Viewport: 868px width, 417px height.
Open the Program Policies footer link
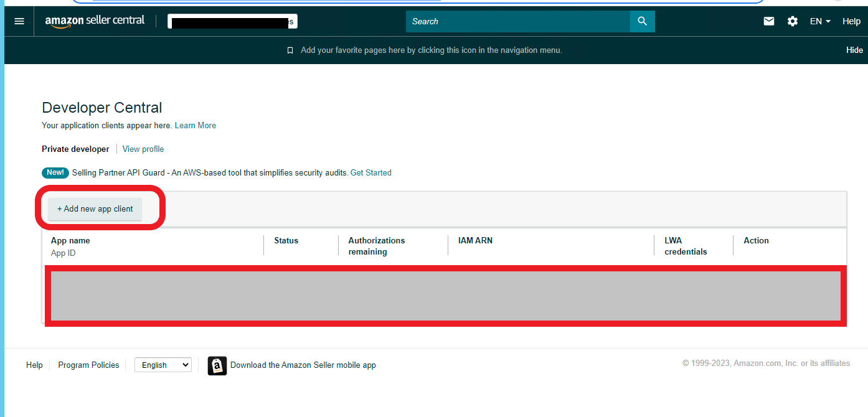[x=88, y=365]
